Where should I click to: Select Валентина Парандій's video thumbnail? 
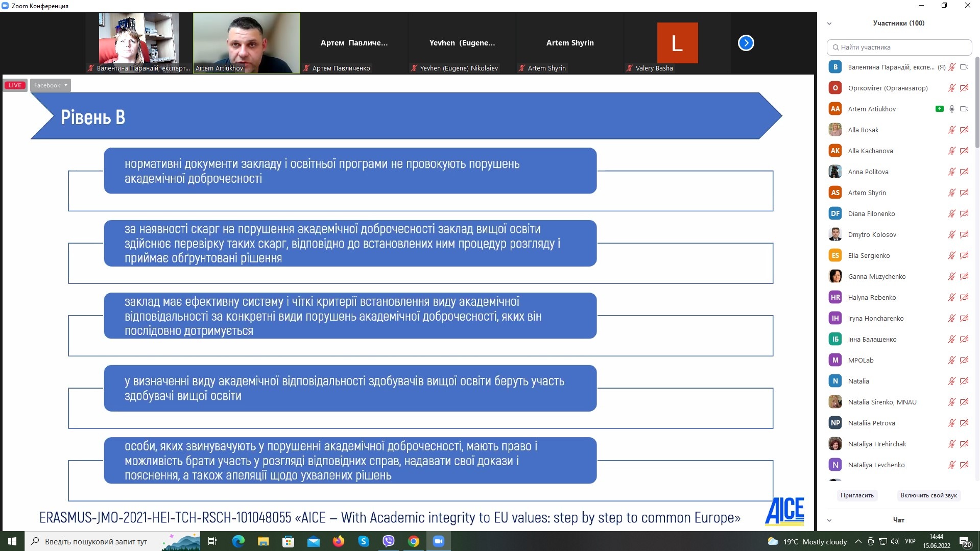[139, 43]
